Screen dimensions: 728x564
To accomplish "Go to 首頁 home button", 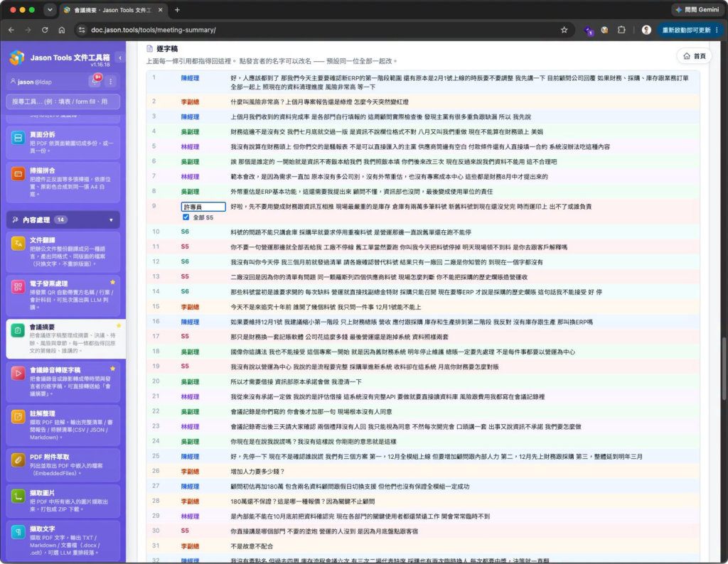I will coord(694,56).
